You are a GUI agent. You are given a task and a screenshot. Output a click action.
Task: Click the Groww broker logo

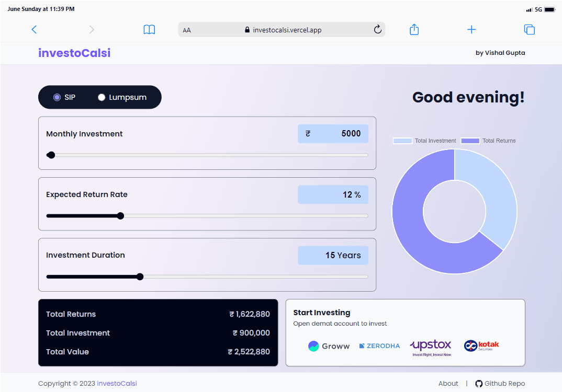pyautogui.click(x=329, y=346)
